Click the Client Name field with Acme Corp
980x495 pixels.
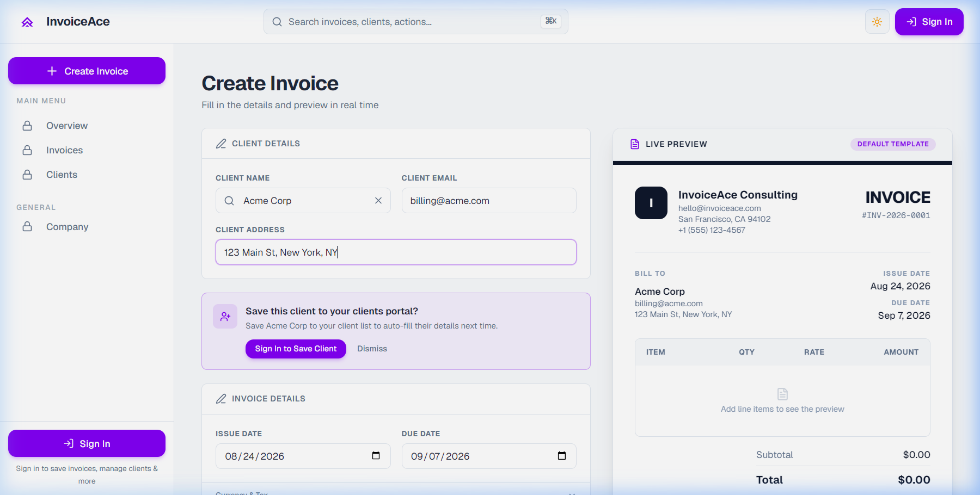point(303,201)
